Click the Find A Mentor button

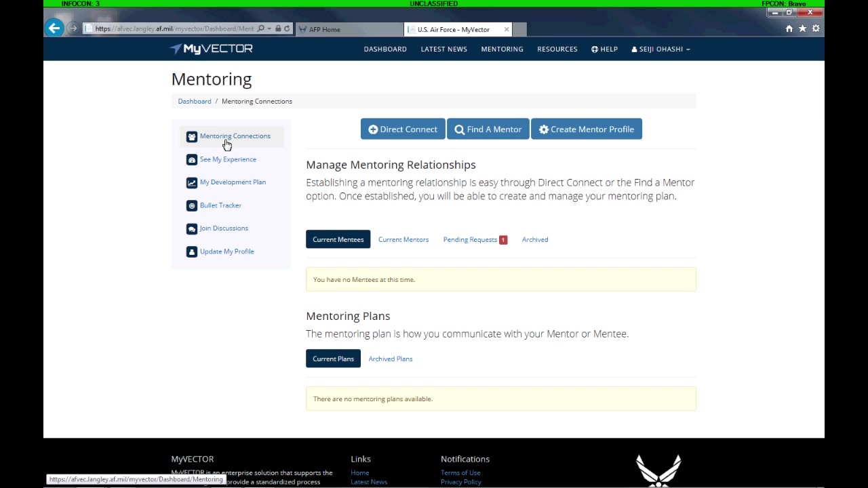coord(488,129)
